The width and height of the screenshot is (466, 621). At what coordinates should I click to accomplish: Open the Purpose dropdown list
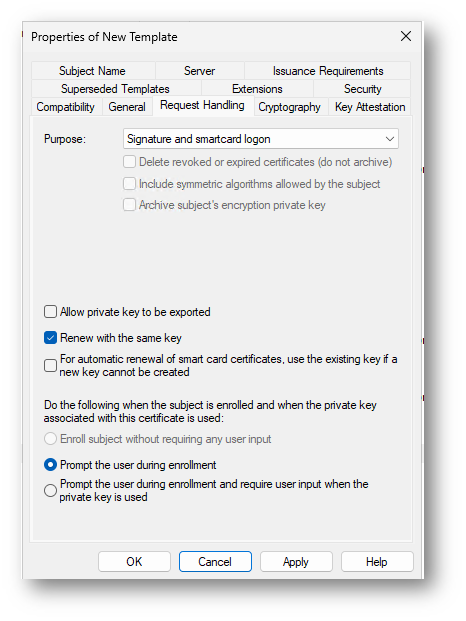tap(261, 139)
